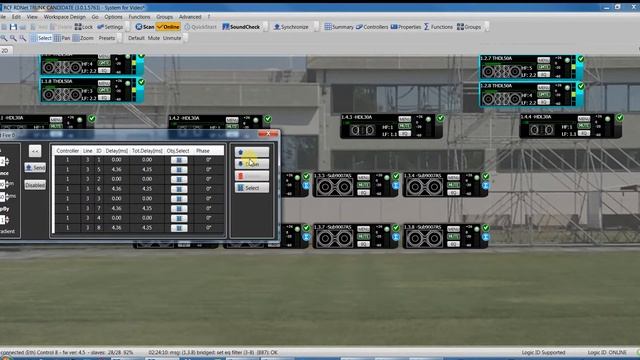Open SoundCheck tool

click(x=241, y=27)
